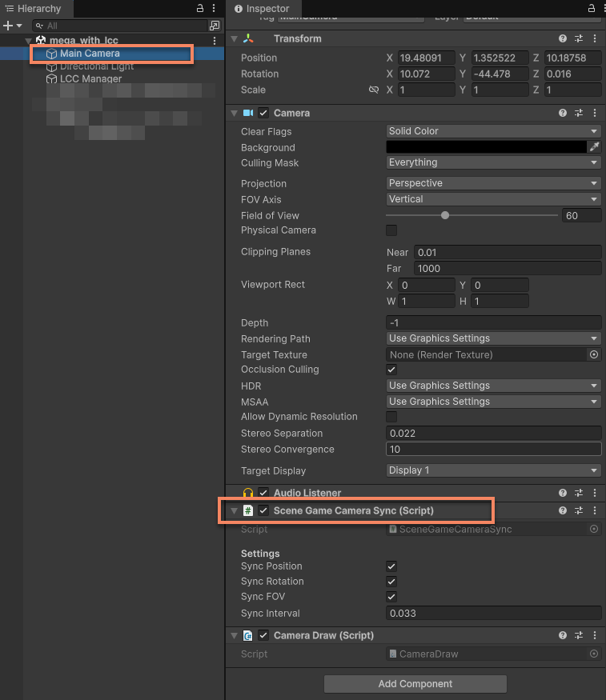
Task: Open Camera Draw options menu
Action: tap(595, 635)
